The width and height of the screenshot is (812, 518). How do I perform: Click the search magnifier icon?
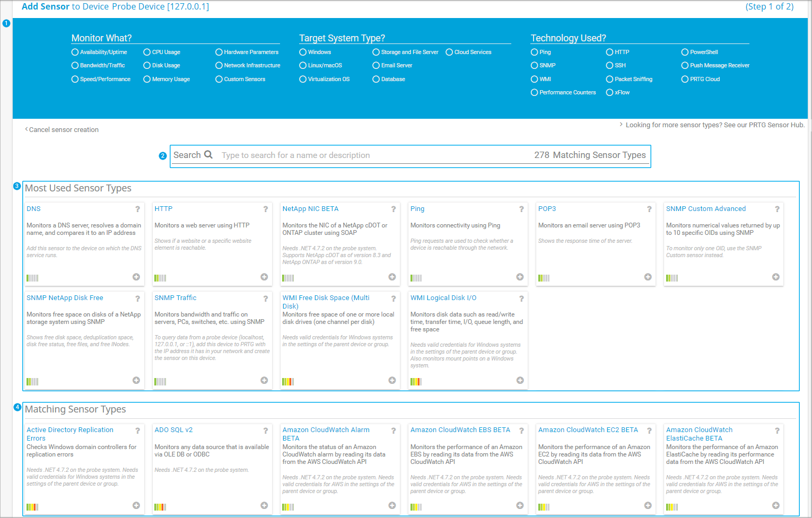click(x=208, y=155)
